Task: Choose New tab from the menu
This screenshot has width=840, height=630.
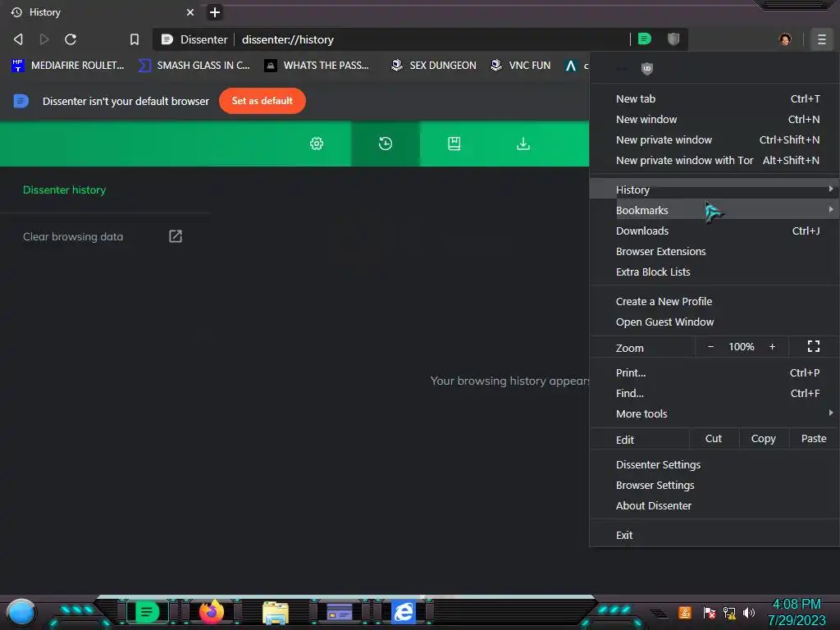Action: 714,98
